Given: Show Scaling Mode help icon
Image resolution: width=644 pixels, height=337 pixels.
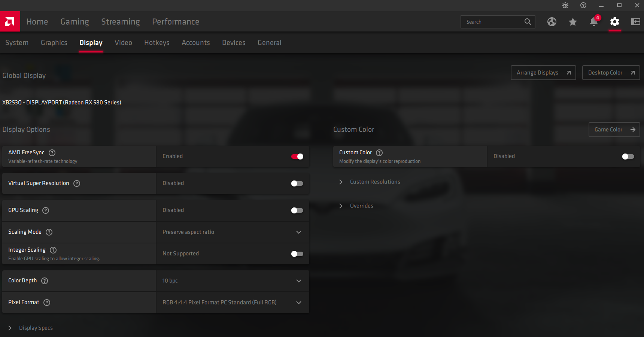Looking at the screenshot, I should (49, 232).
